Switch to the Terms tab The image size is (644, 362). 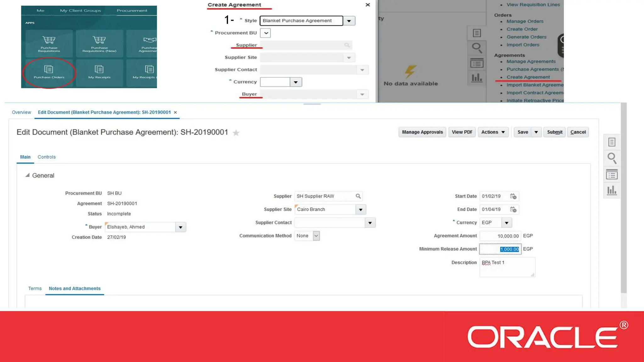coord(35,288)
